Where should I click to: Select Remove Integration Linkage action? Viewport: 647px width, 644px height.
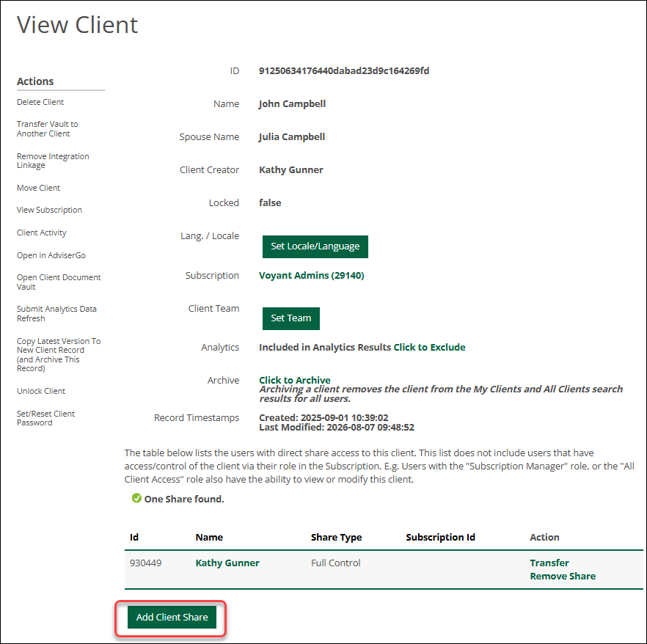point(53,161)
